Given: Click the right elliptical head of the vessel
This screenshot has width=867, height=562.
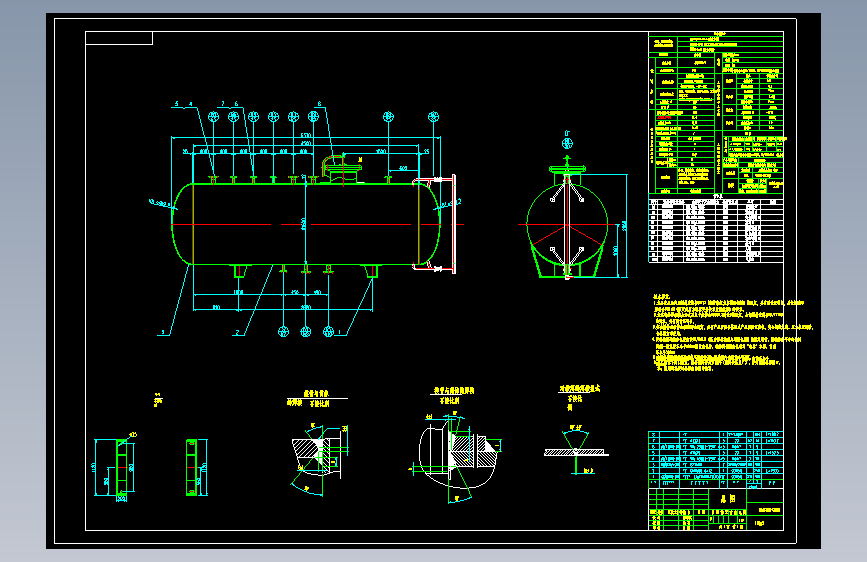Looking at the screenshot, I should tap(429, 224).
